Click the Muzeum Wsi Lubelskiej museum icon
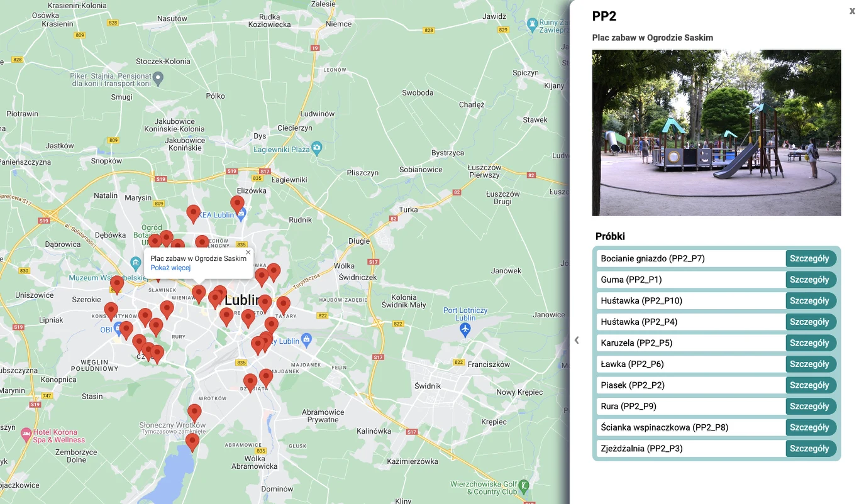 (135, 262)
